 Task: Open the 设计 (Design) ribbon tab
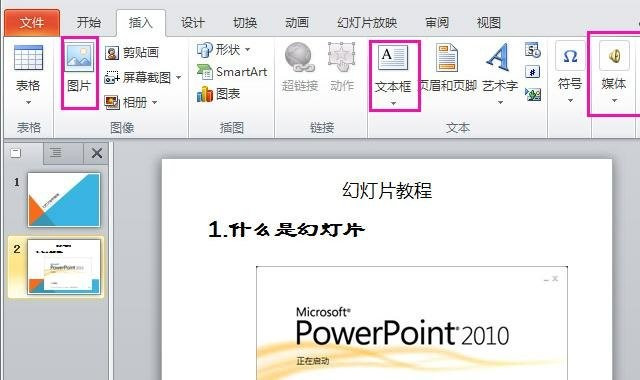click(193, 22)
